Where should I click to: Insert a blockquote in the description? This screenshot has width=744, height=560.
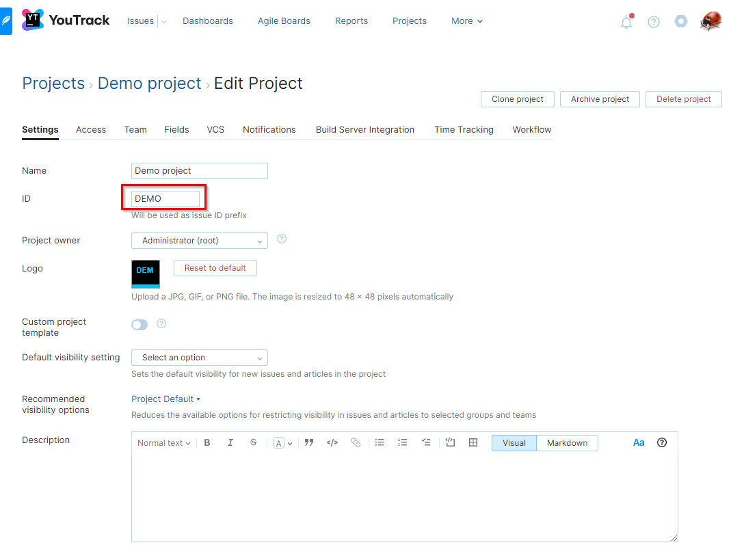309,442
